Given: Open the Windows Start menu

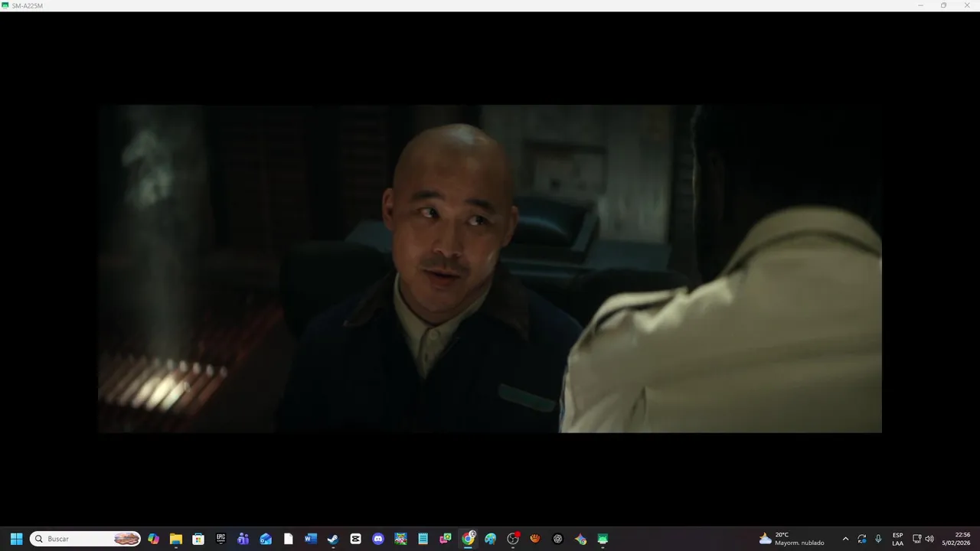Looking at the screenshot, I should (x=16, y=539).
